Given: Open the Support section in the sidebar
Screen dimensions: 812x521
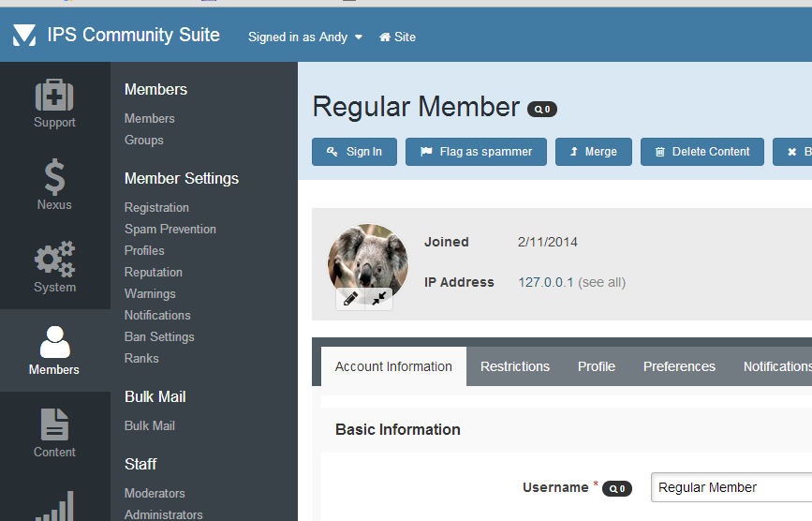Looking at the screenshot, I should (54, 103).
